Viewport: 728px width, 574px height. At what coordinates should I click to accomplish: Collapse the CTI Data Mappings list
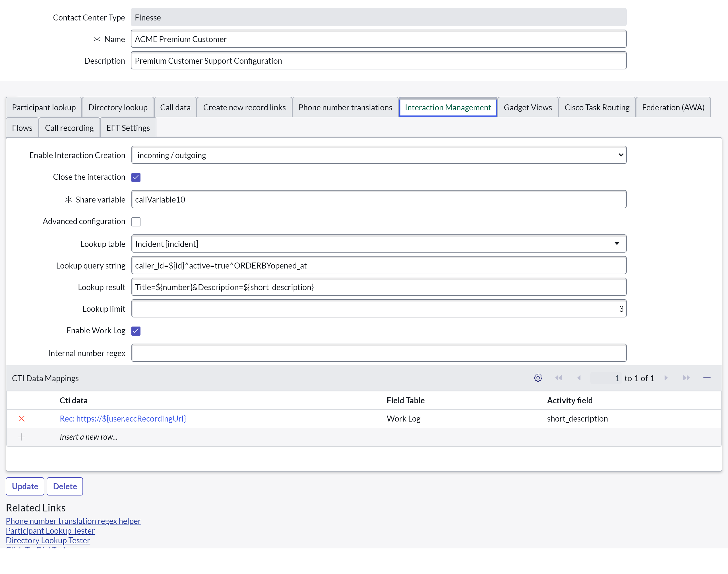pyautogui.click(x=707, y=378)
